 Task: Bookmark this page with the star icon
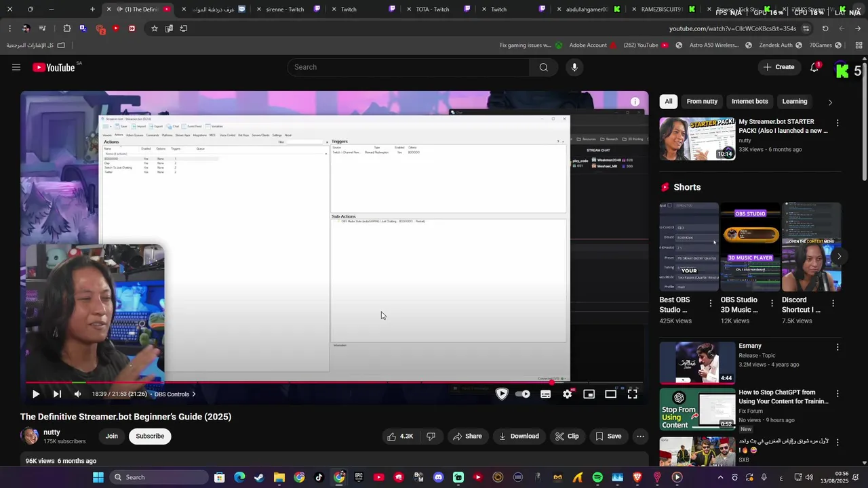[155, 28]
